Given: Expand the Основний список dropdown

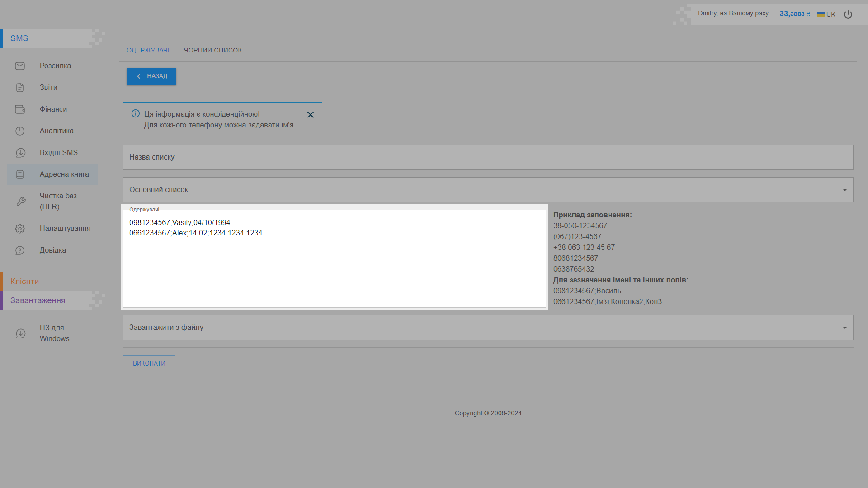Looking at the screenshot, I should coord(844,190).
